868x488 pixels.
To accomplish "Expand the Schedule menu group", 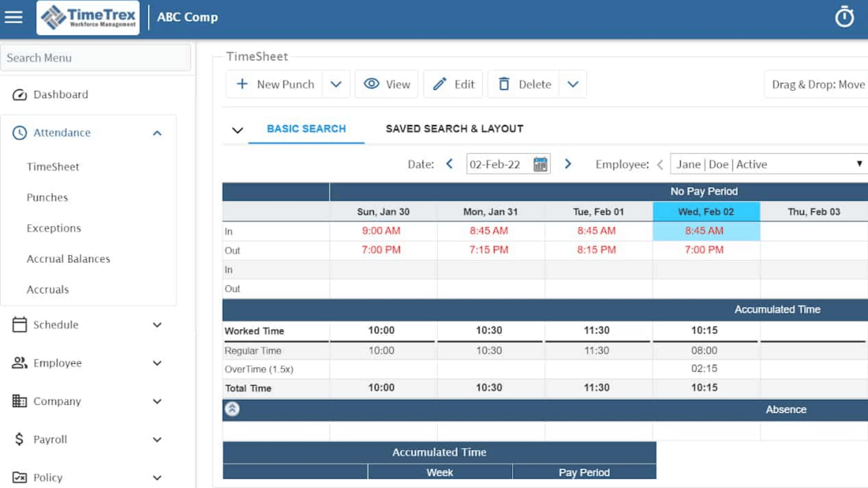I will click(x=157, y=325).
